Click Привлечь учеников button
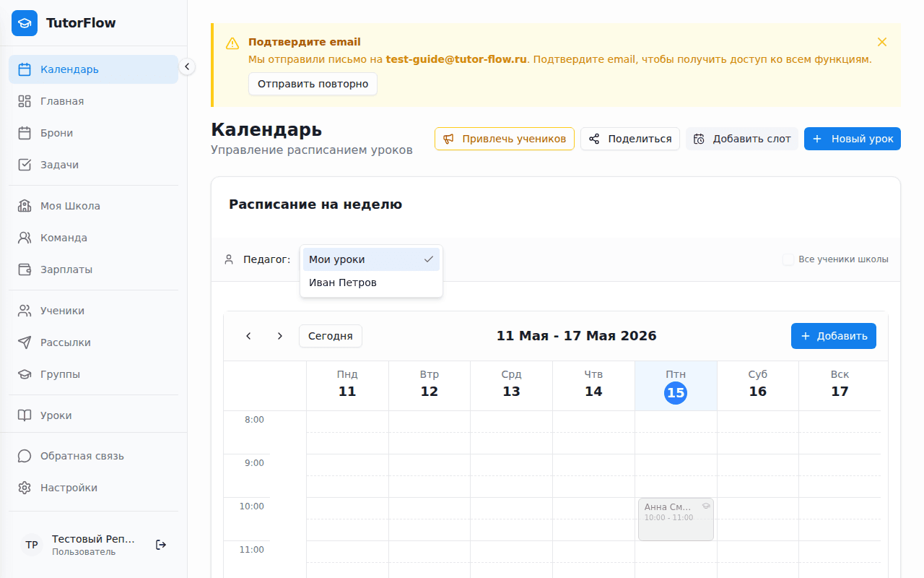This screenshot has width=924, height=578. coord(505,139)
